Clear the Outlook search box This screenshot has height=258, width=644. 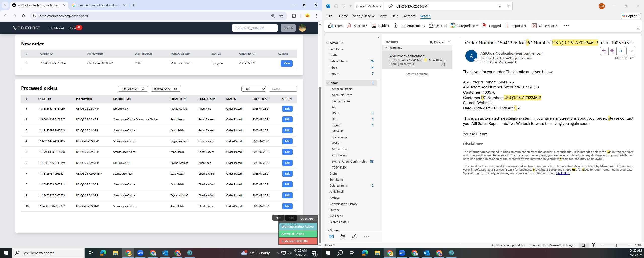508,6
